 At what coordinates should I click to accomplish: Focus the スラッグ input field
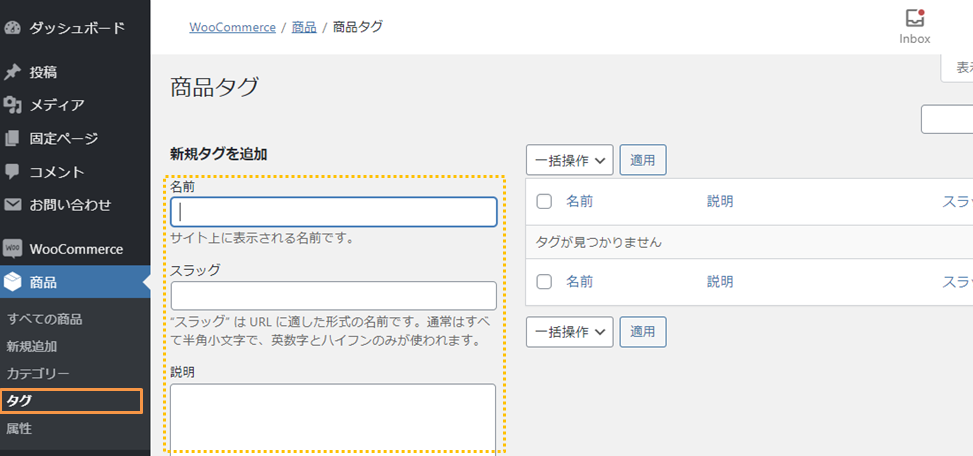tap(334, 296)
